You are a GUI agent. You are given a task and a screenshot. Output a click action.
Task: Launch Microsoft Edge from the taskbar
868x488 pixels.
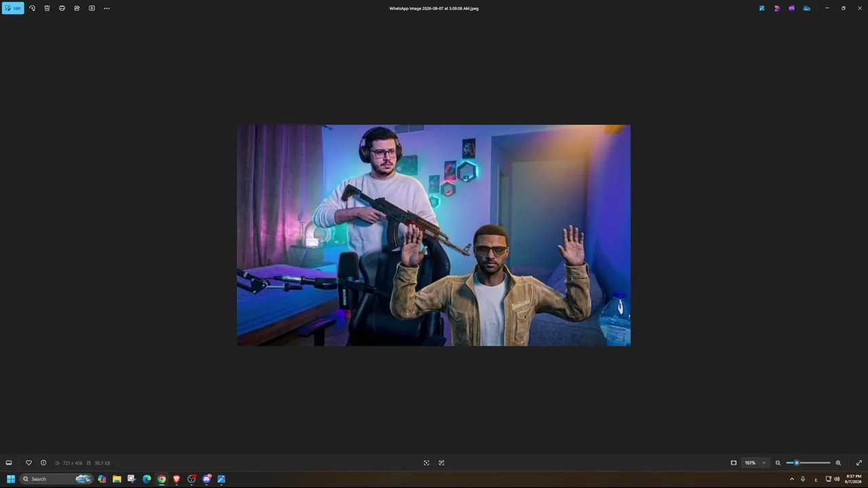146,479
